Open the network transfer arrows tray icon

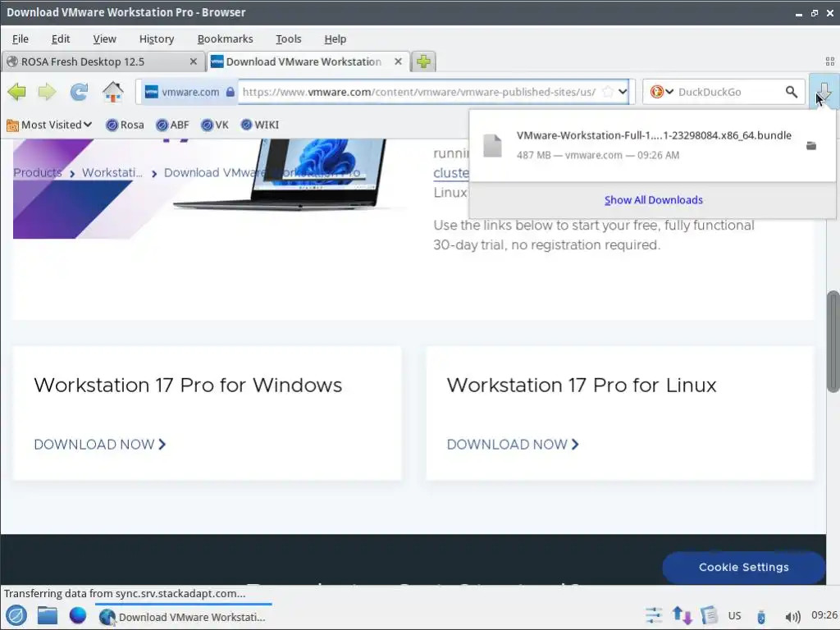coord(682,615)
